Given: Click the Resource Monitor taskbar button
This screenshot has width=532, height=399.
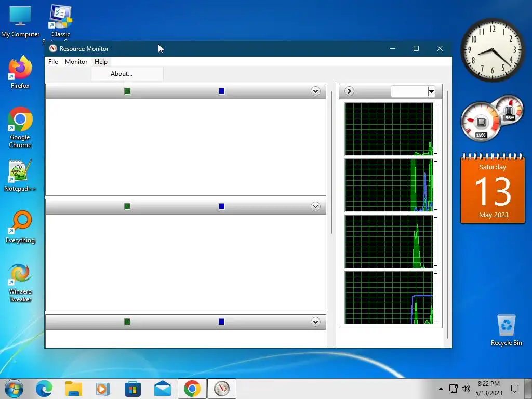Looking at the screenshot, I should pos(221,389).
